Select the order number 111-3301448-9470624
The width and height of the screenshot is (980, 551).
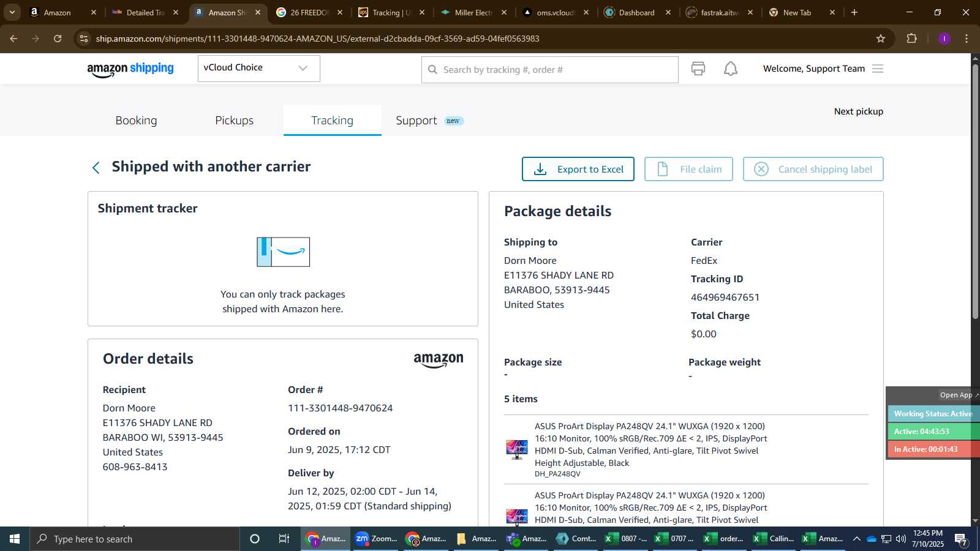340,408
